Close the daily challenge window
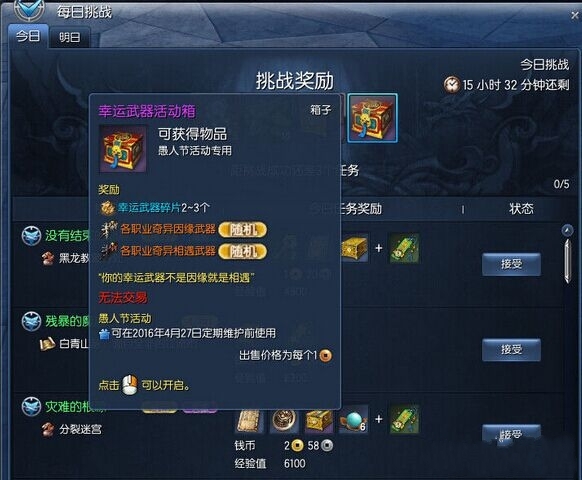 575,15
